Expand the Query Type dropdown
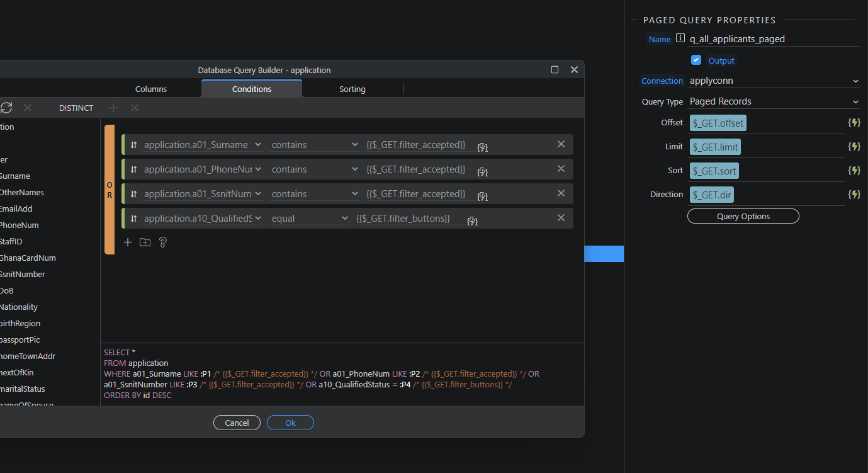Viewport: 868px width, 473px height. pos(774,101)
